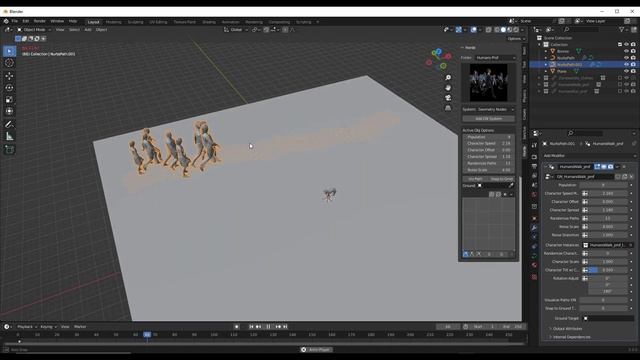Open the Output properties tab

pos(534,167)
